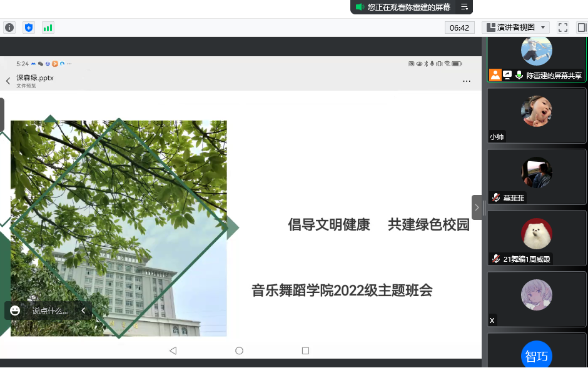588x368 pixels.
Task: Click the 深森绿.pptx file name
Action: point(35,78)
